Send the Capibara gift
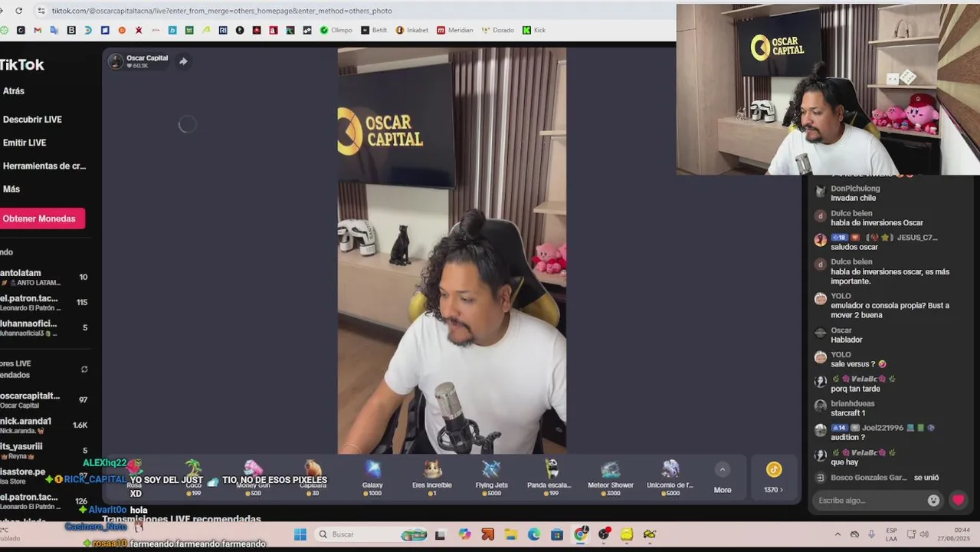The width and height of the screenshot is (980, 552). tap(313, 478)
